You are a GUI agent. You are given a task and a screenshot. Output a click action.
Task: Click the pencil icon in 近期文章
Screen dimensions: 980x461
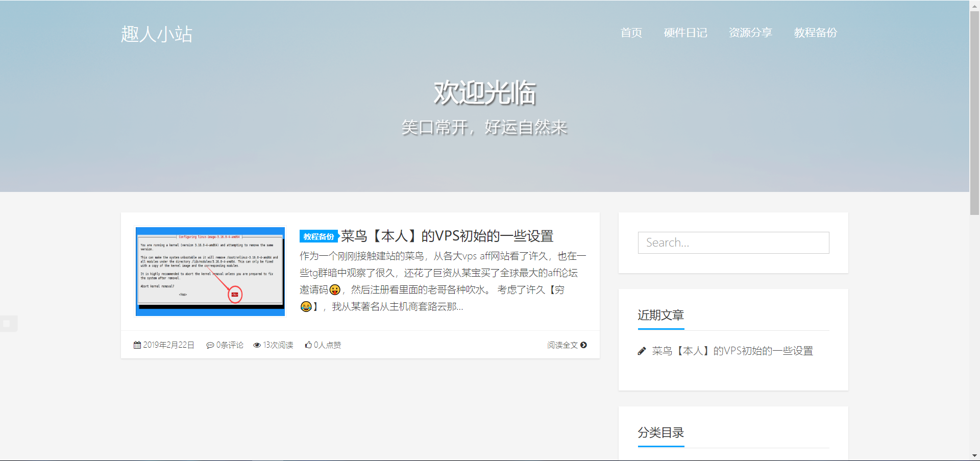tap(642, 351)
